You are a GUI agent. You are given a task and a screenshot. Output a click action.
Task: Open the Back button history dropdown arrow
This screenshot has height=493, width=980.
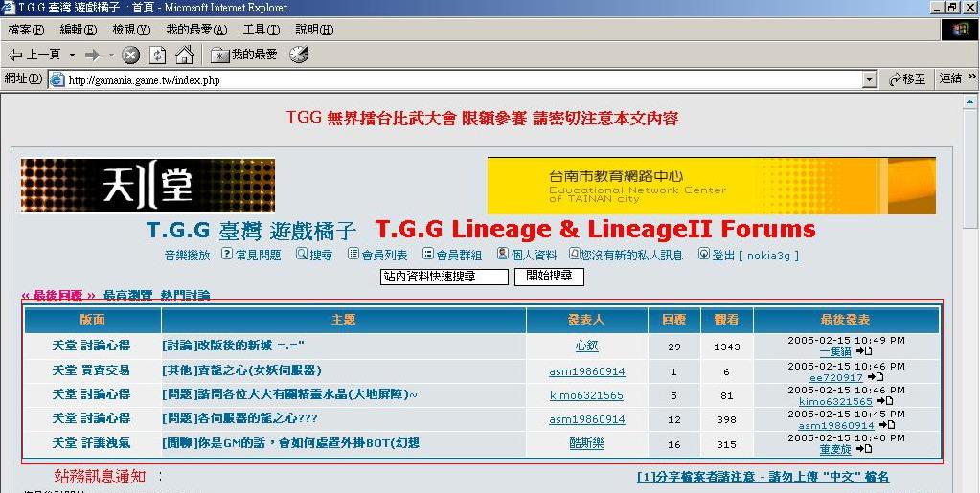coord(72,55)
